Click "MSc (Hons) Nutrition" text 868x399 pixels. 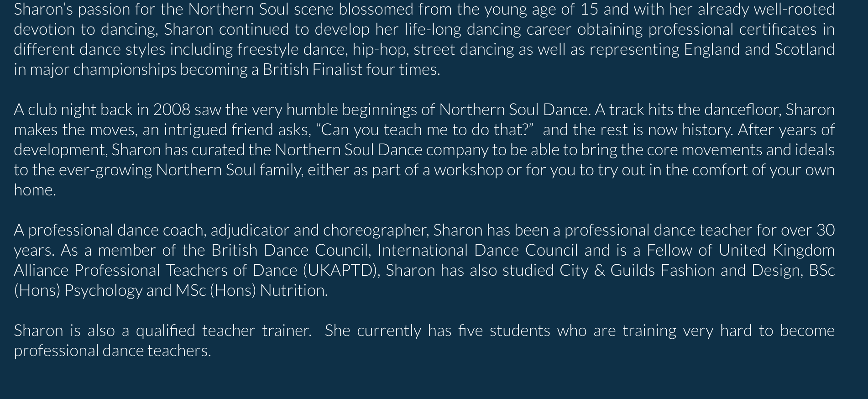[251, 290]
